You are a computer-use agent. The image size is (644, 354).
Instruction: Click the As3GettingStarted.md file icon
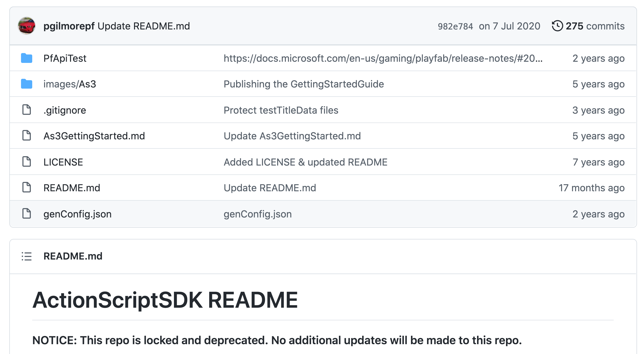click(27, 136)
